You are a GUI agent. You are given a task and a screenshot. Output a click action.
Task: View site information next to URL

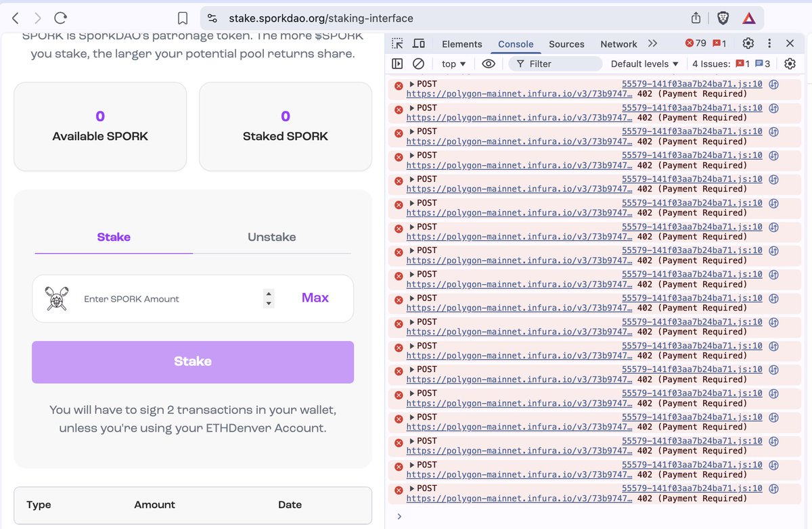coord(212,18)
